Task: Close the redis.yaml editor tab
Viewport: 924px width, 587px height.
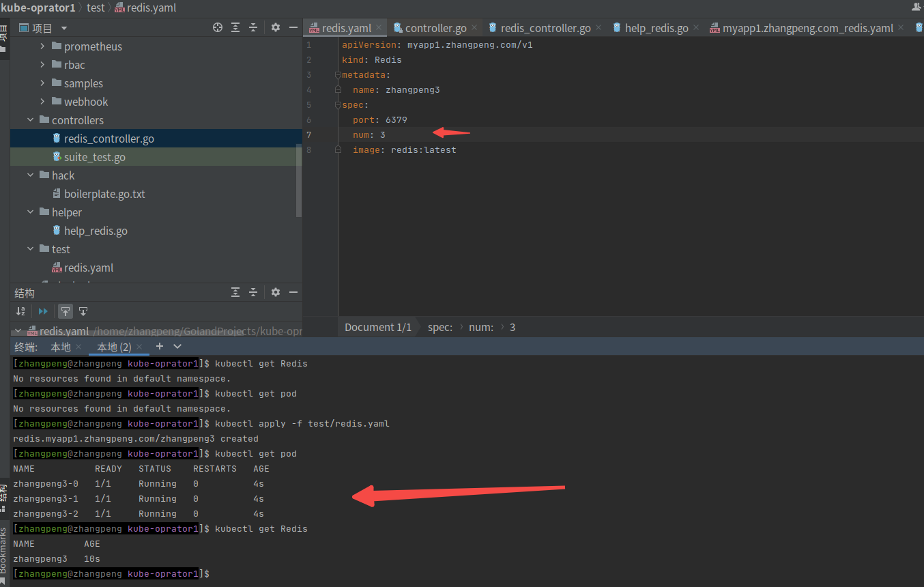Action: [x=379, y=28]
